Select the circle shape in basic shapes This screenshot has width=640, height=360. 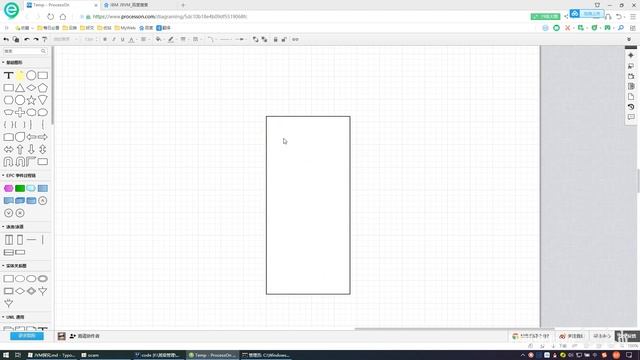click(31, 75)
